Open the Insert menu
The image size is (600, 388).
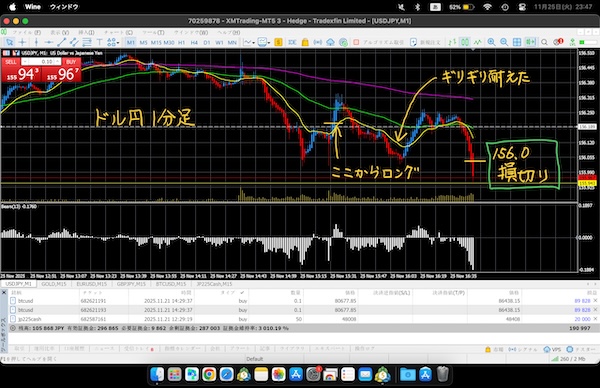86,33
